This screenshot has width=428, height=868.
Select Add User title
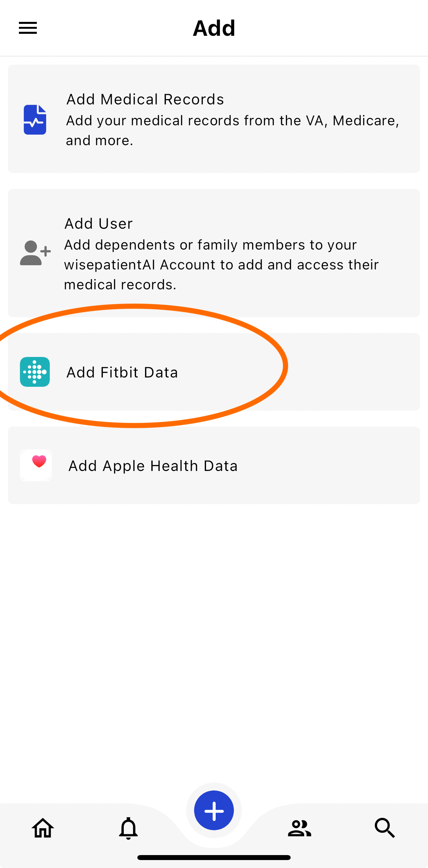pyautogui.click(x=99, y=224)
